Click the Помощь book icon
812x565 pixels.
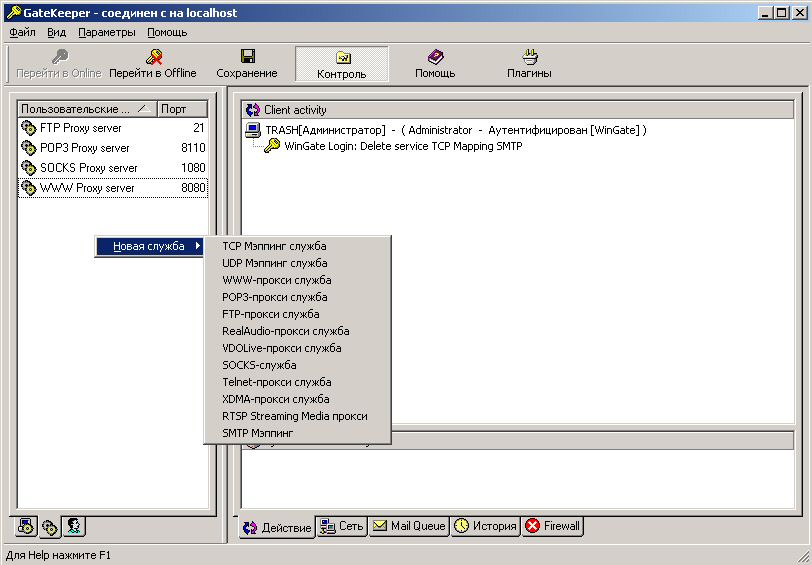[x=436, y=56]
